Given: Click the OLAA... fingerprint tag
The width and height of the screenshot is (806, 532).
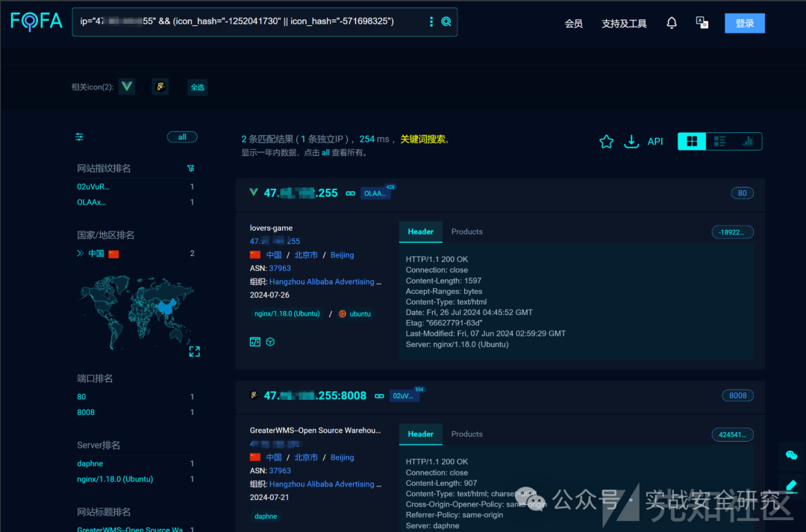Looking at the screenshot, I should (x=375, y=193).
